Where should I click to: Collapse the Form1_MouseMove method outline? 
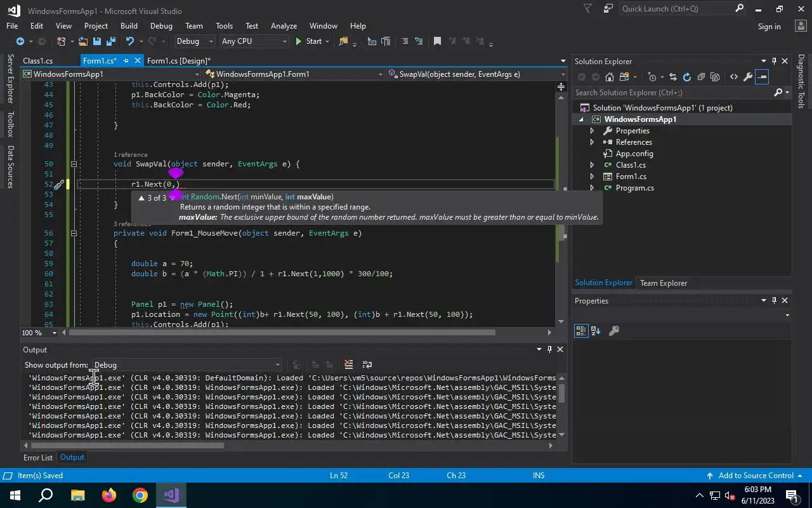tap(74, 233)
